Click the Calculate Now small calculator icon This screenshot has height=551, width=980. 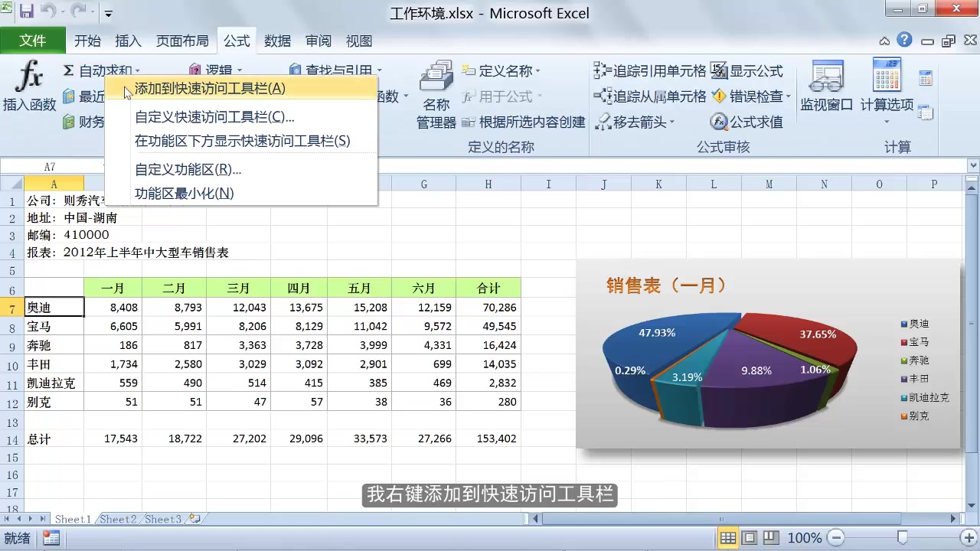click(x=926, y=78)
